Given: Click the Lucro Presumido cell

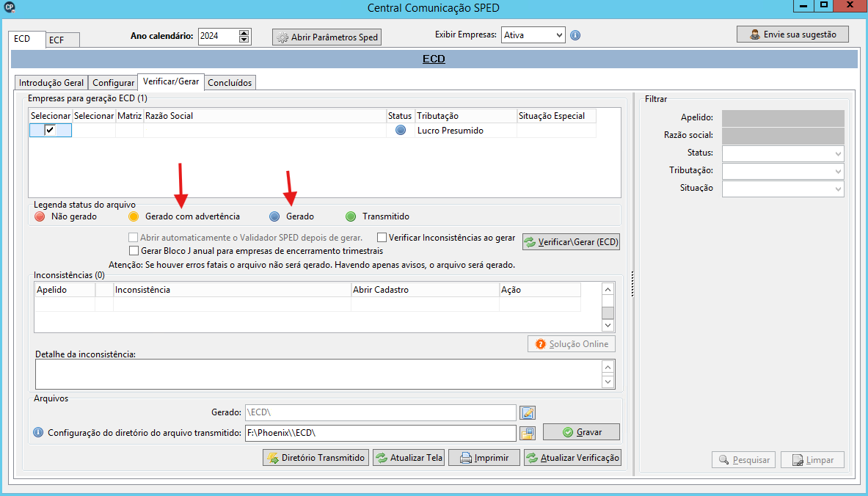Looking at the screenshot, I should [x=466, y=130].
